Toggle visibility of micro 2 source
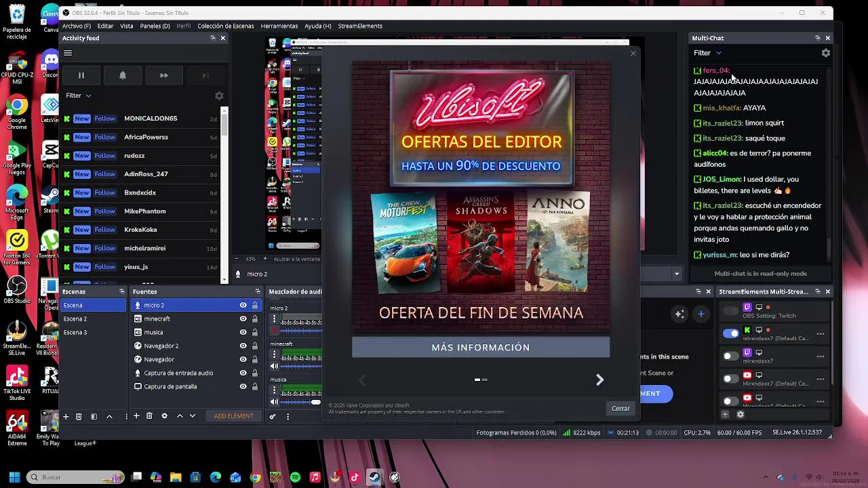Image resolution: width=868 pixels, height=488 pixels. point(243,305)
